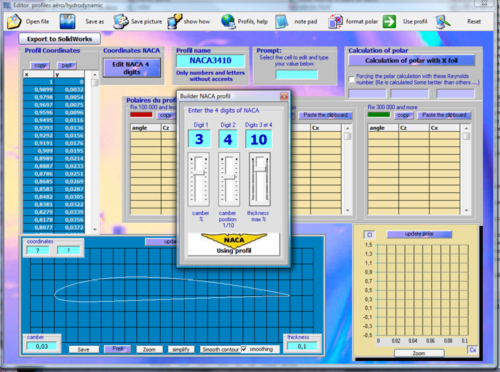
Task: Click the Open file folder icon
Action: coord(14,22)
